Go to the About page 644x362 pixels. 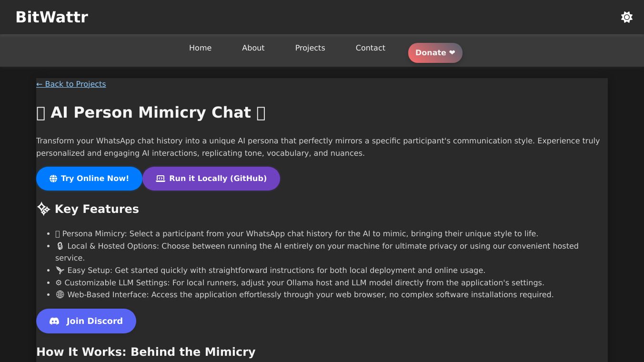pos(253,48)
